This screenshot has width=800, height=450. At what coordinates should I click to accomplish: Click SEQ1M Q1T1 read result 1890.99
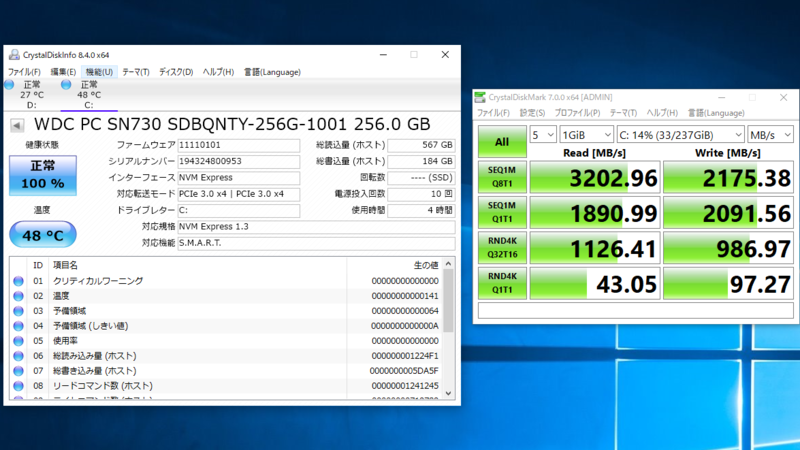click(595, 212)
